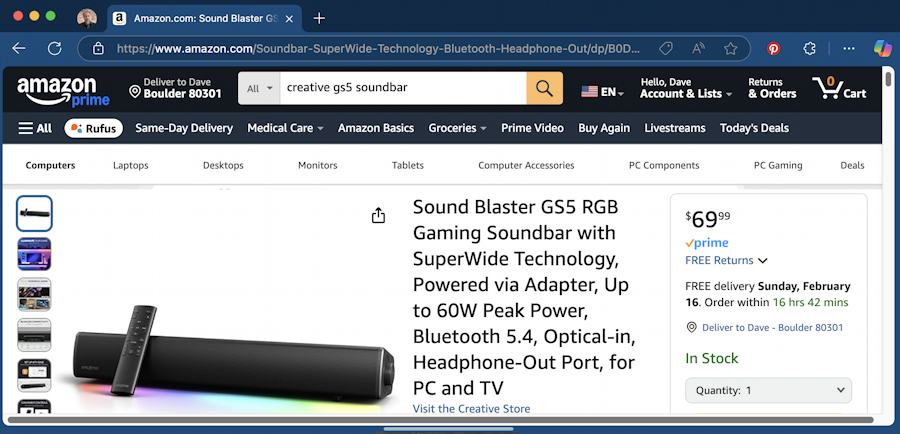Image resolution: width=900 pixels, height=434 pixels.
Task: Select PC Gaming category
Action: pyautogui.click(x=778, y=165)
